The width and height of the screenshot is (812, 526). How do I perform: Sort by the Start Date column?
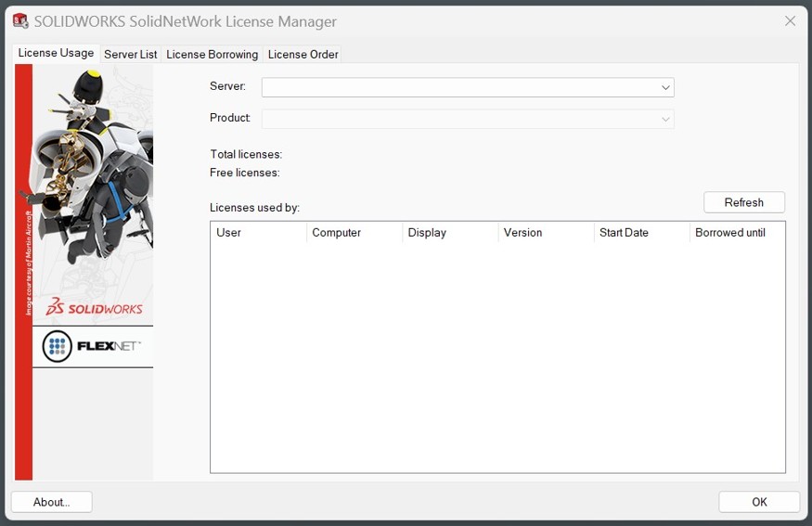click(641, 233)
